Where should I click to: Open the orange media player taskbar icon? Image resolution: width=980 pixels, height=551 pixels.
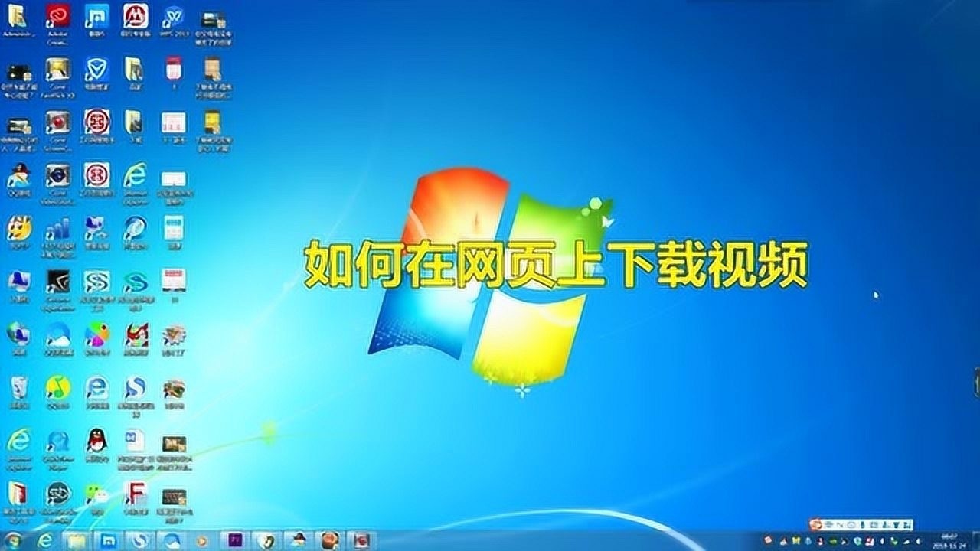pos(202,540)
